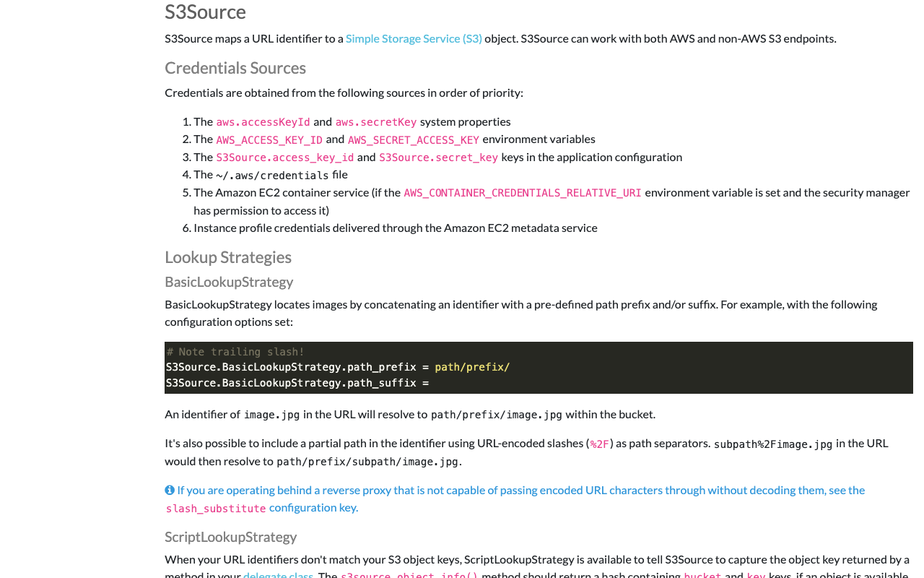This screenshot has width=924, height=578.
Task: Click the ~/.aws/credentials file path
Action: coord(272,175)
